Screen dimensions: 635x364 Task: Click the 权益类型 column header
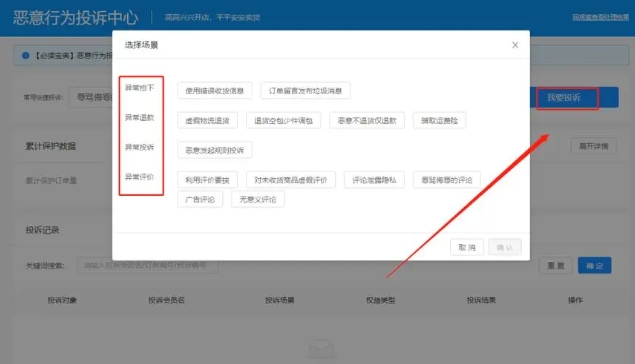[380, 300]
